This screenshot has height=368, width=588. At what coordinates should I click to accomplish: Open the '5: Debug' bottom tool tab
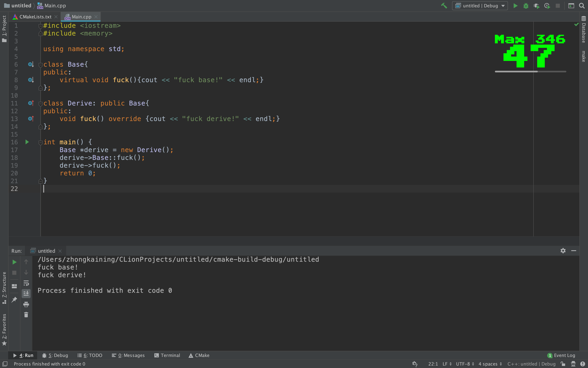[x=55, y=355]
